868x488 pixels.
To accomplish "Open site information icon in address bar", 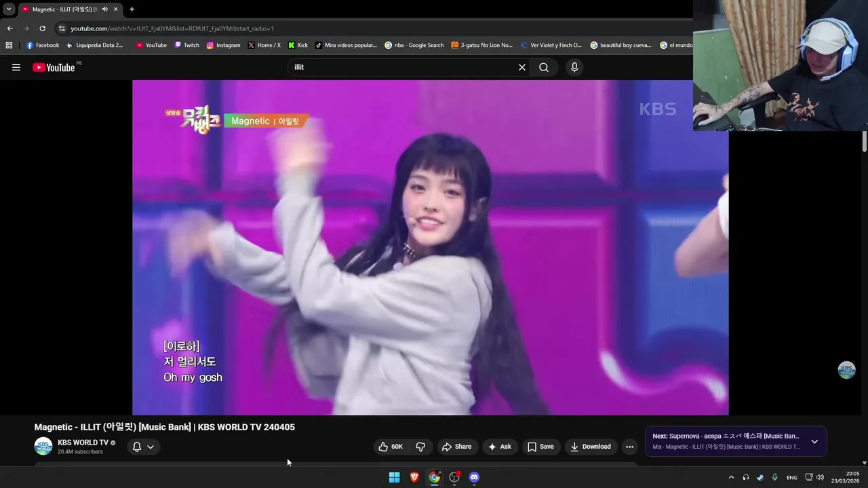I will (x=62, y=28).
